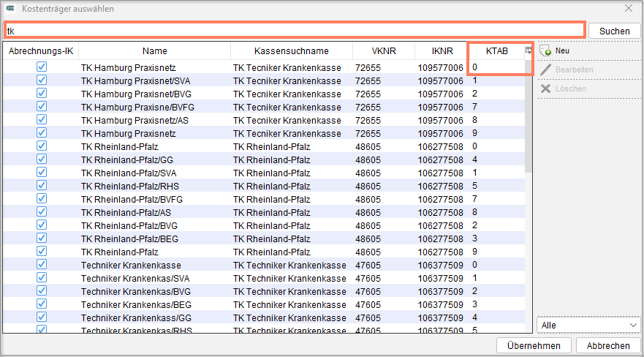Click the Neu add-entry icon
Screen dimensions: 644x357
tap(545, 51)
